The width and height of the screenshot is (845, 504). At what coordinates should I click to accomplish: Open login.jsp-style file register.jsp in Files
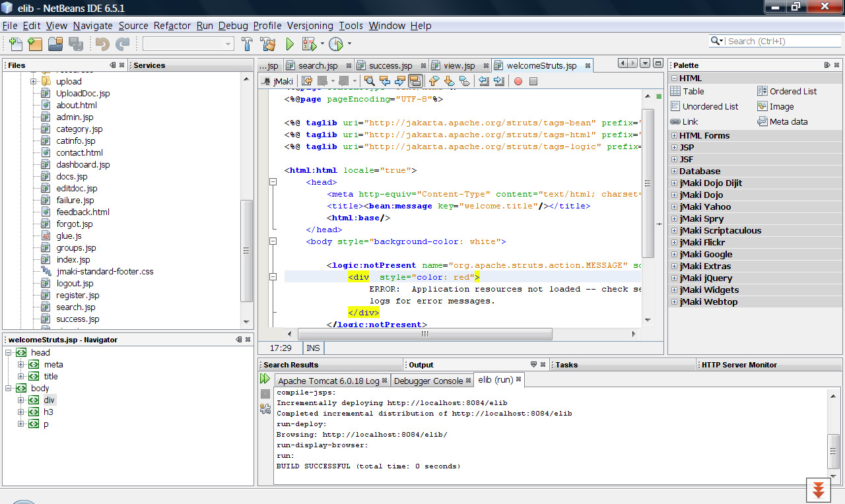click(77, 296)
